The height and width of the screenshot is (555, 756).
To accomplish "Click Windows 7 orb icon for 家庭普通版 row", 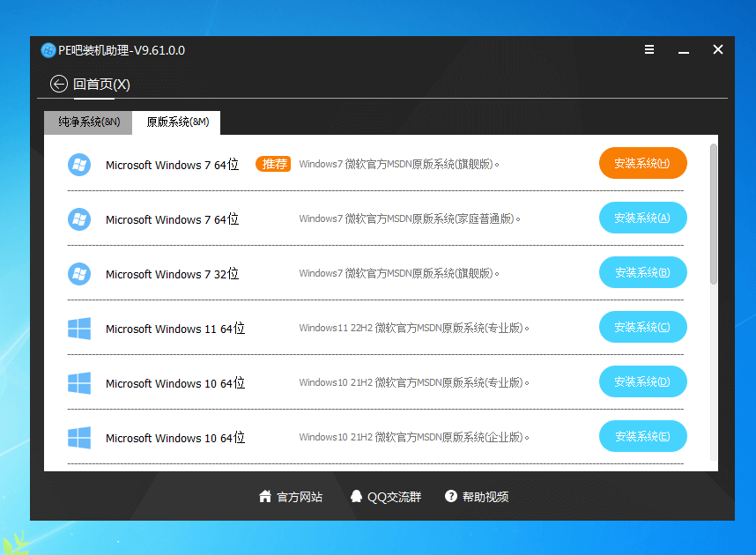I will (79, 219).
